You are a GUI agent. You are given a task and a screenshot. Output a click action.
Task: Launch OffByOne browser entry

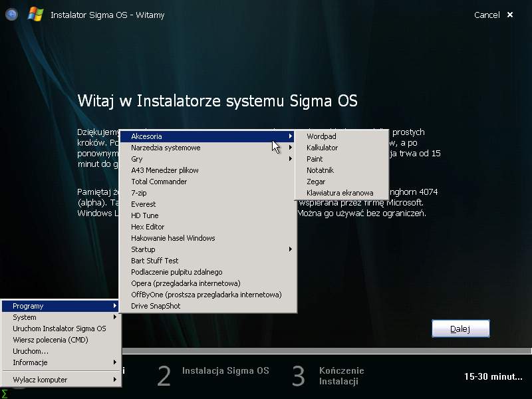coord(207,295)
